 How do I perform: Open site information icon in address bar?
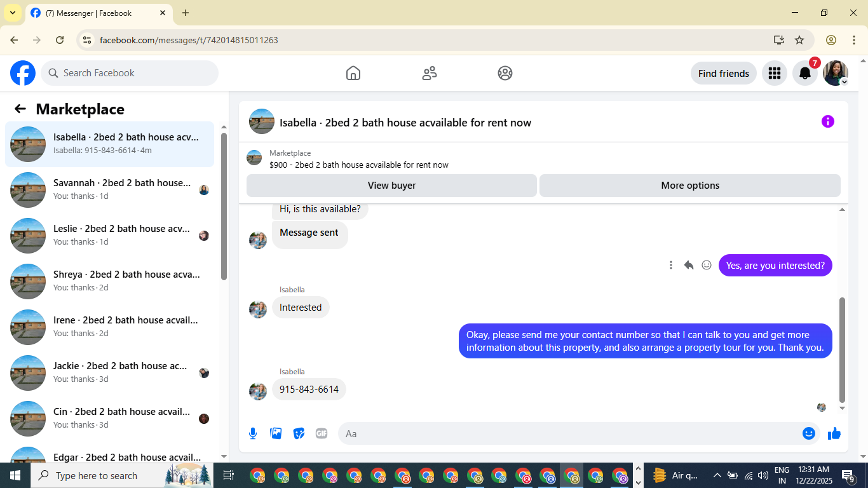point(87,40)
